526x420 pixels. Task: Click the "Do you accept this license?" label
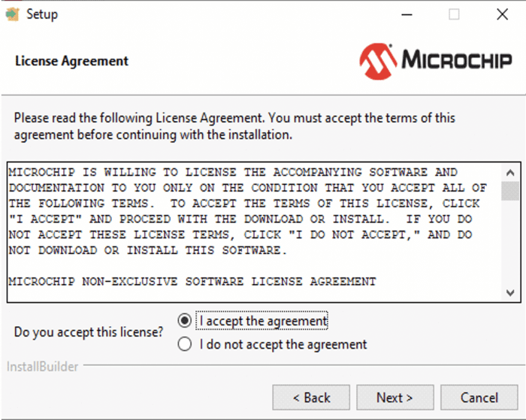pos(89,332)
